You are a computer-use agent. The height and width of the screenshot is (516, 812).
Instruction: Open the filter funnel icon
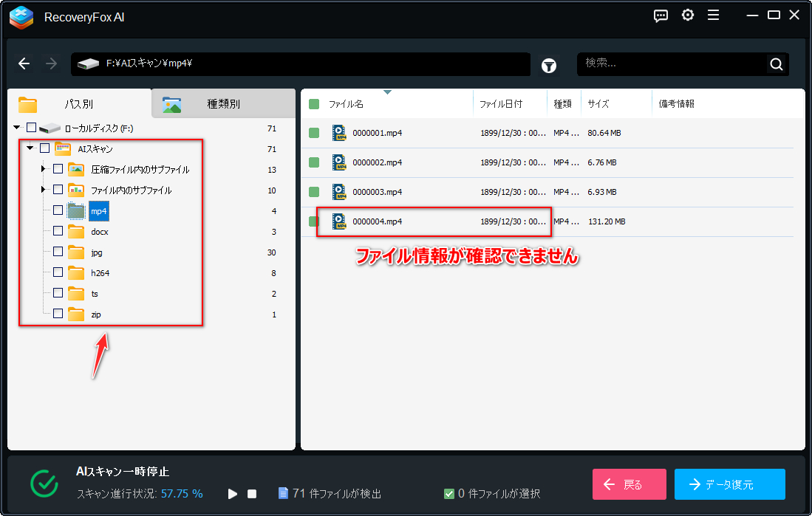tap(549, 66)
